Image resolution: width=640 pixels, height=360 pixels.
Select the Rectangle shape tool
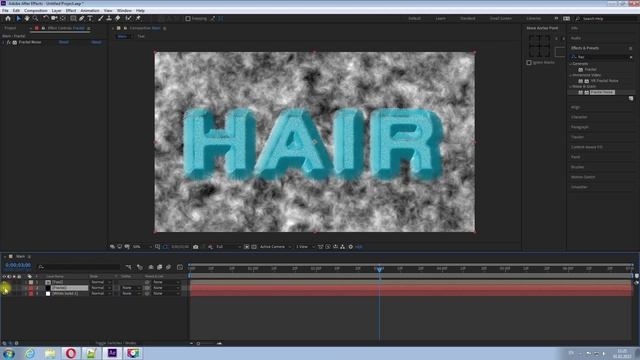pyautogui.click(x=73, y=18)
